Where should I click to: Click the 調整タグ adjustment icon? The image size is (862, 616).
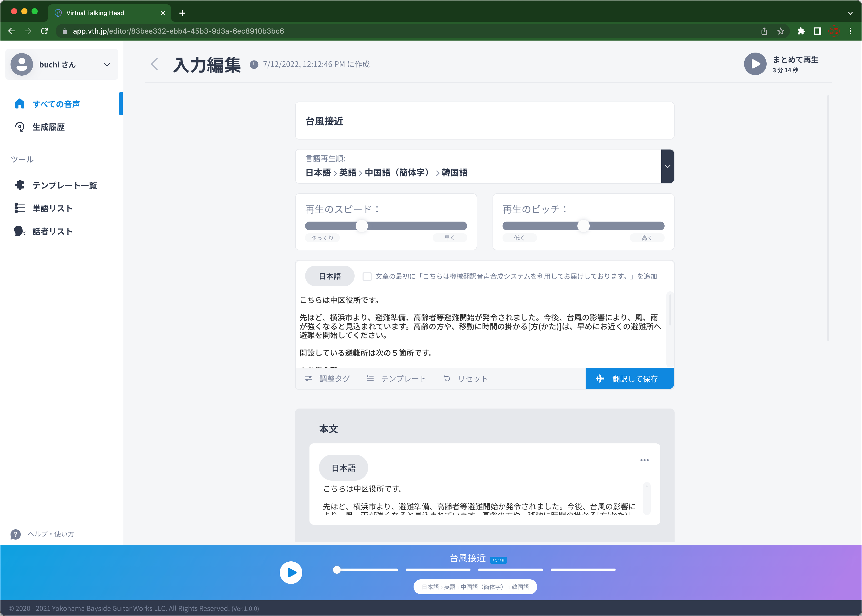308,378
